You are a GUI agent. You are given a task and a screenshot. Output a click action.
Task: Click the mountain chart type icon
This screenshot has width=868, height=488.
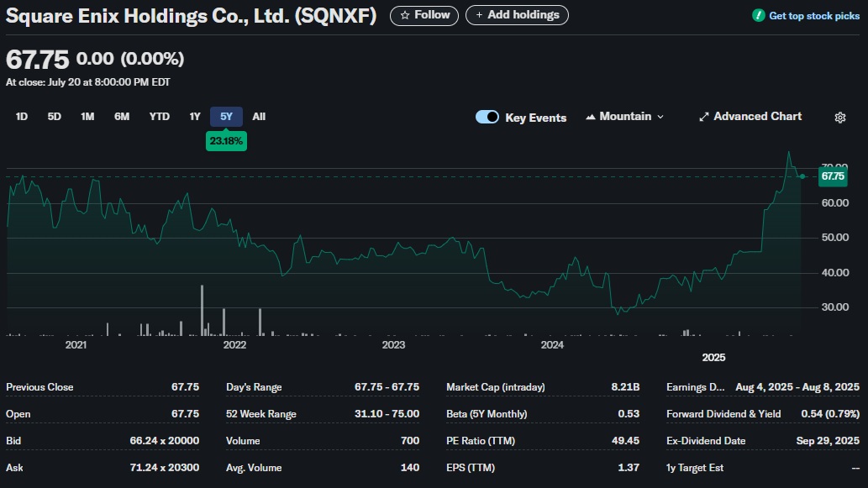coord(591,117)
